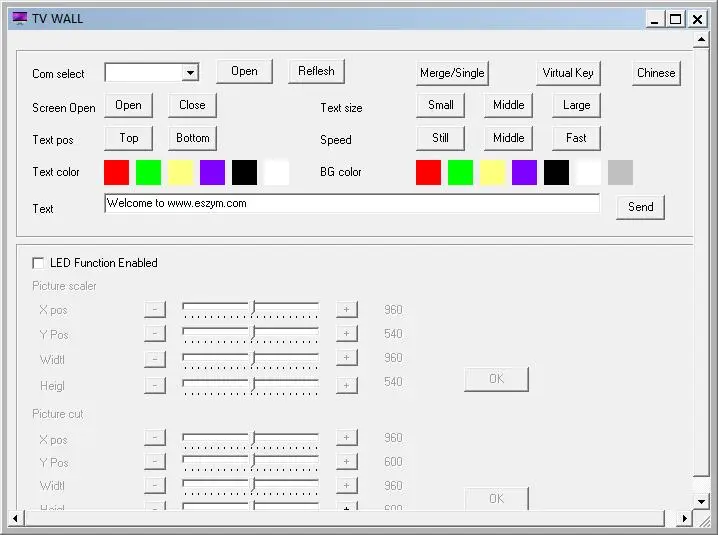
Task: Switch language with the Chinese button
Action: [656, 73]
